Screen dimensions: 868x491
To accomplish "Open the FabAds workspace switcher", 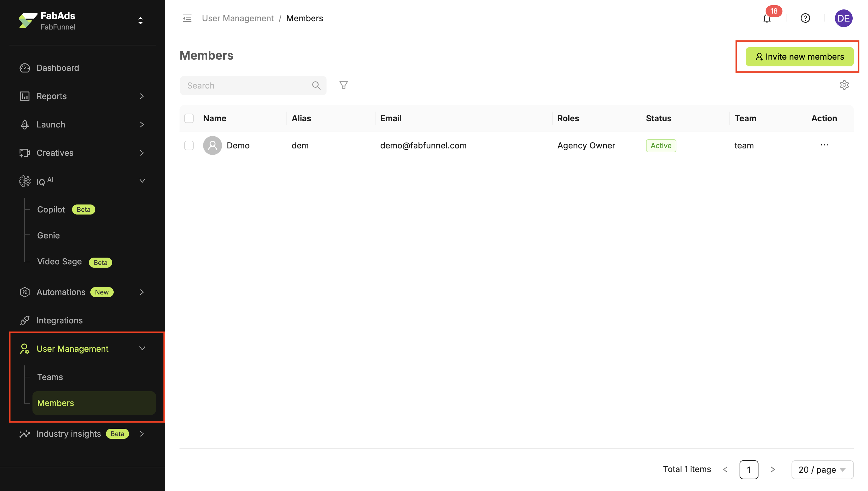I will coord(140,21).
